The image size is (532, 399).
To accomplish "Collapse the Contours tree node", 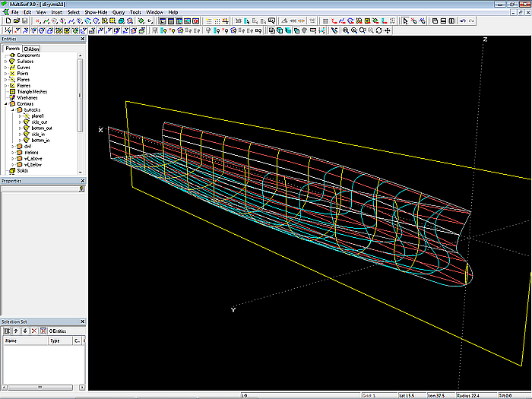I will point(5,104).
